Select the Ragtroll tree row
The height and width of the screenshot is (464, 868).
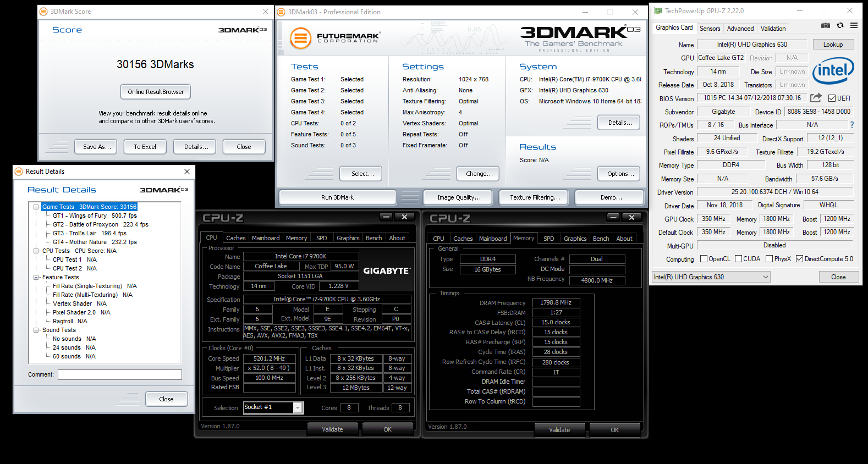[x=70, y=321]
